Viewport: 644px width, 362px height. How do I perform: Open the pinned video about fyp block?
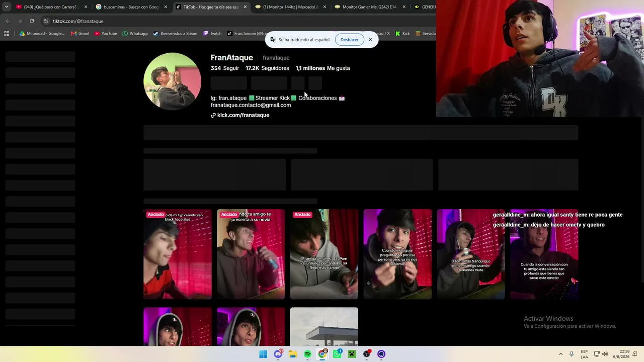(x=178, y=254)
